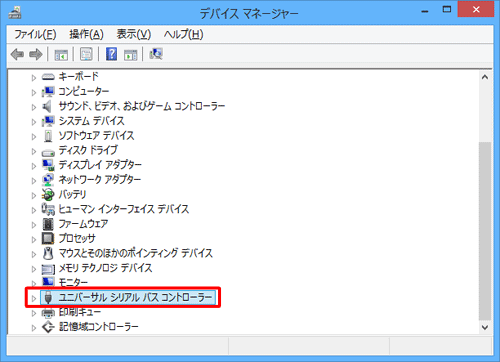
Task: Click the キーボード keyboard icon
Action: (48, 77)
